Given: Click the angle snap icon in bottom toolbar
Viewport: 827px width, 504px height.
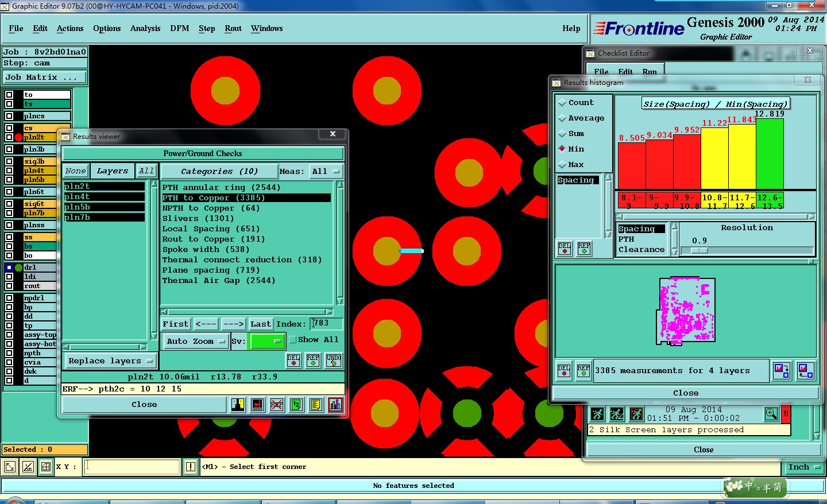Looking at the screenshot, I should (28, 467).
